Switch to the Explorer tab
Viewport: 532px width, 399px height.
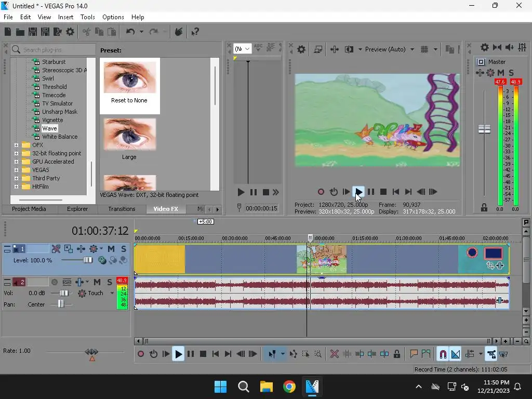[77, 209]
